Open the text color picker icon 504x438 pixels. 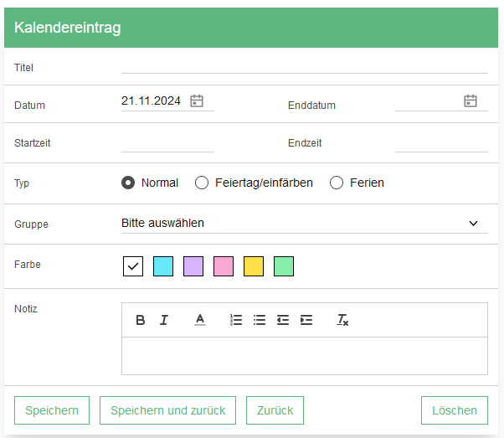pyautogui.click(x=200, y=320)
